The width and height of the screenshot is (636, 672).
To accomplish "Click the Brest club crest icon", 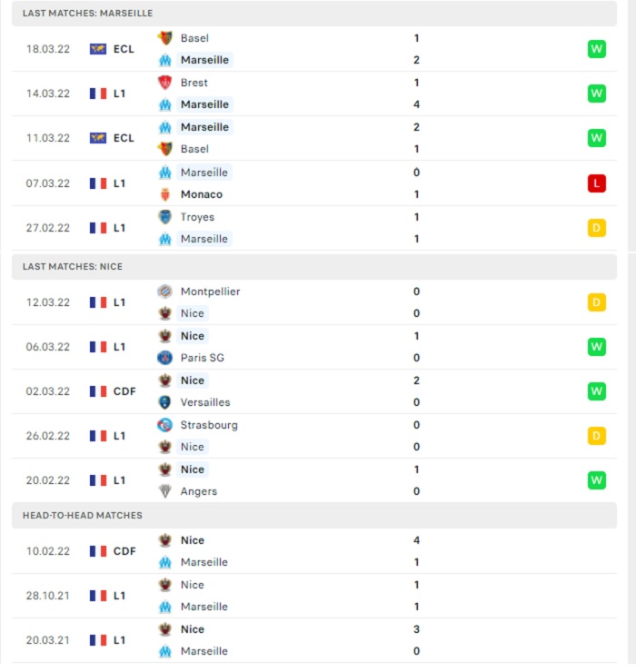I will (165, 83).
